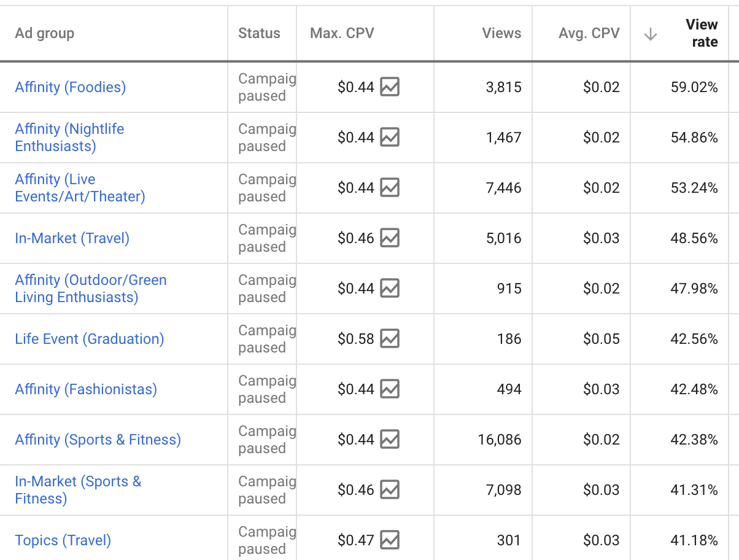The height and width of the screenshot is (560, 739).
Task: Click the view rate 42.38%
Action: coord(694,440)
